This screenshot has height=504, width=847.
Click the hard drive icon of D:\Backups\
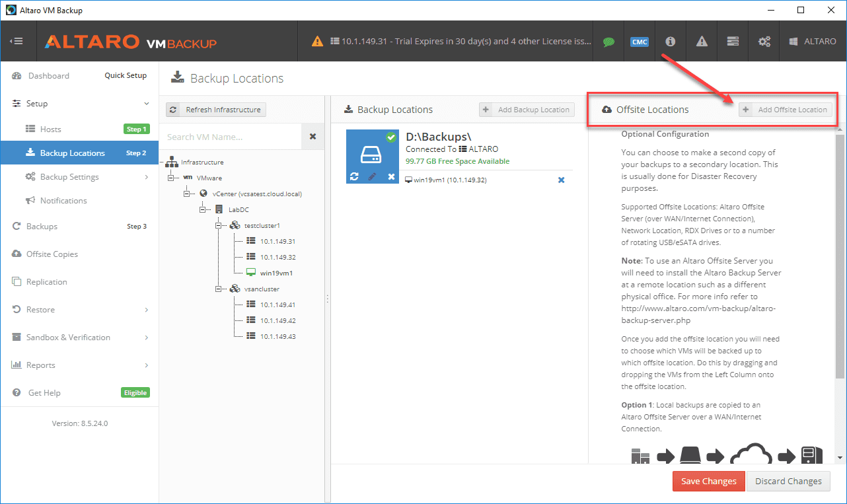tap(371, 155)
